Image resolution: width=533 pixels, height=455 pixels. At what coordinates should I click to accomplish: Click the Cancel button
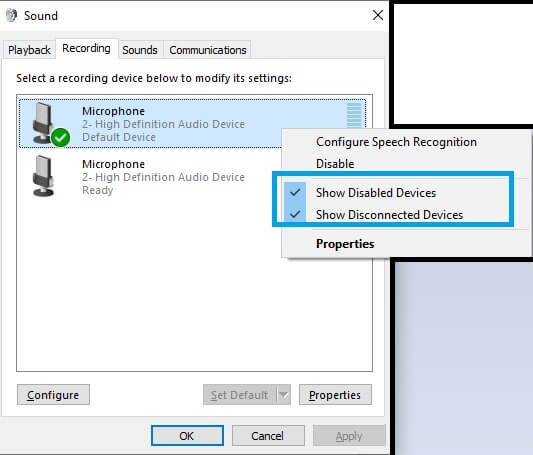268,435
